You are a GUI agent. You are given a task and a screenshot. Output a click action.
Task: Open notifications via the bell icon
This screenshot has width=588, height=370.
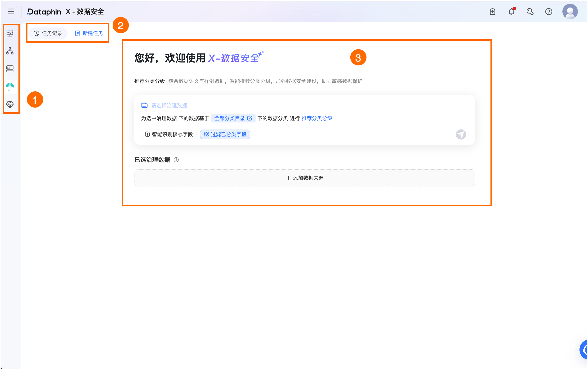point(511,11)
